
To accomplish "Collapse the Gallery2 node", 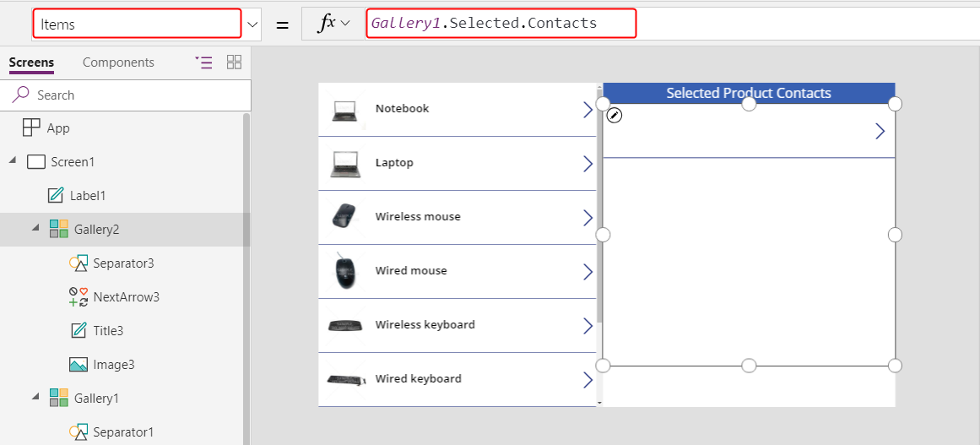I will [x=35, y=230].
